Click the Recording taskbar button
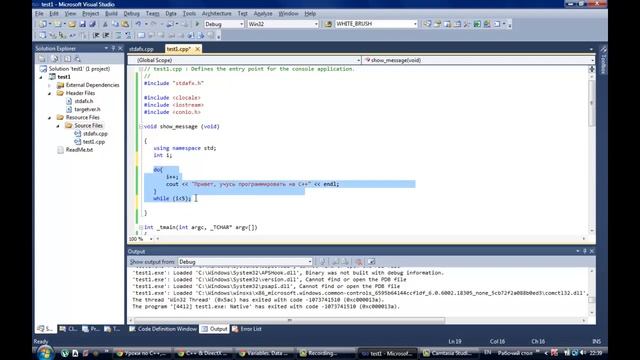Image resolution: width=640 pixels, height=360 pixels. [x=322, y=353]
